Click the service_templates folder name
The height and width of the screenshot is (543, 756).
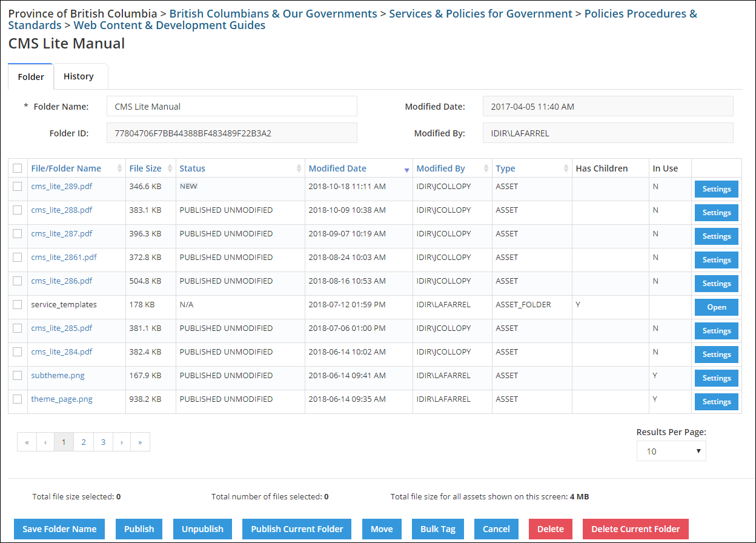click(x=64, y=304)
